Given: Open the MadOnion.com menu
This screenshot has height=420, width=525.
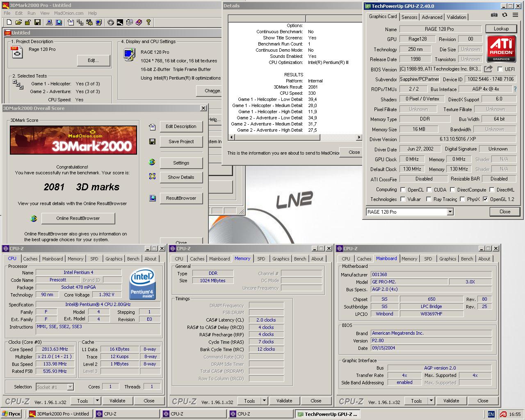Looking at the screenshot, I should (x=68, y=13).
